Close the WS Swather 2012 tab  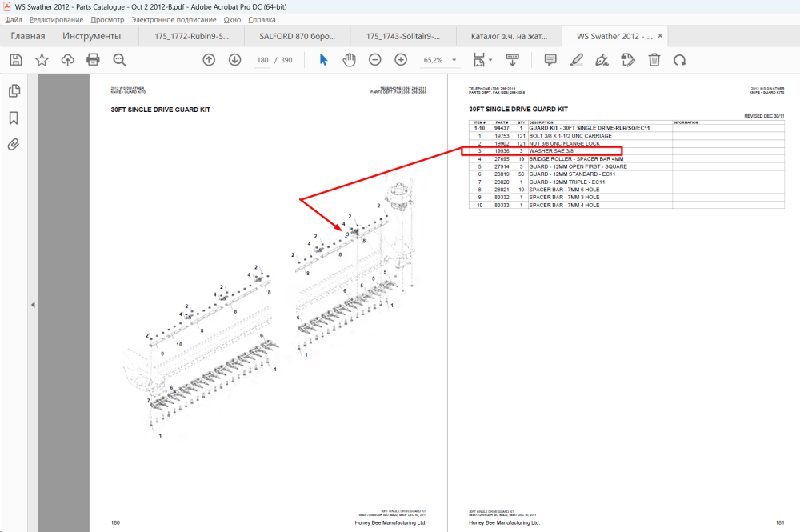[660, 36]
